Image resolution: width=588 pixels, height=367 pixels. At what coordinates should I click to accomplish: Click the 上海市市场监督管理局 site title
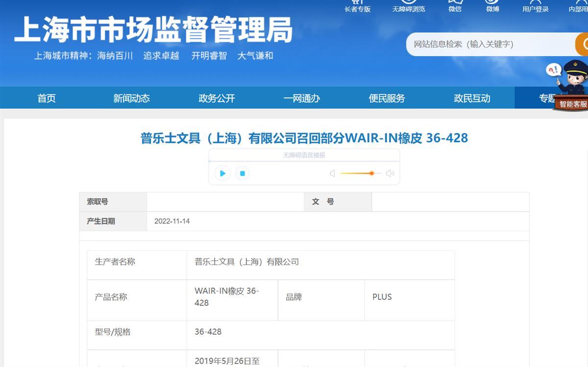click(153, 30)
